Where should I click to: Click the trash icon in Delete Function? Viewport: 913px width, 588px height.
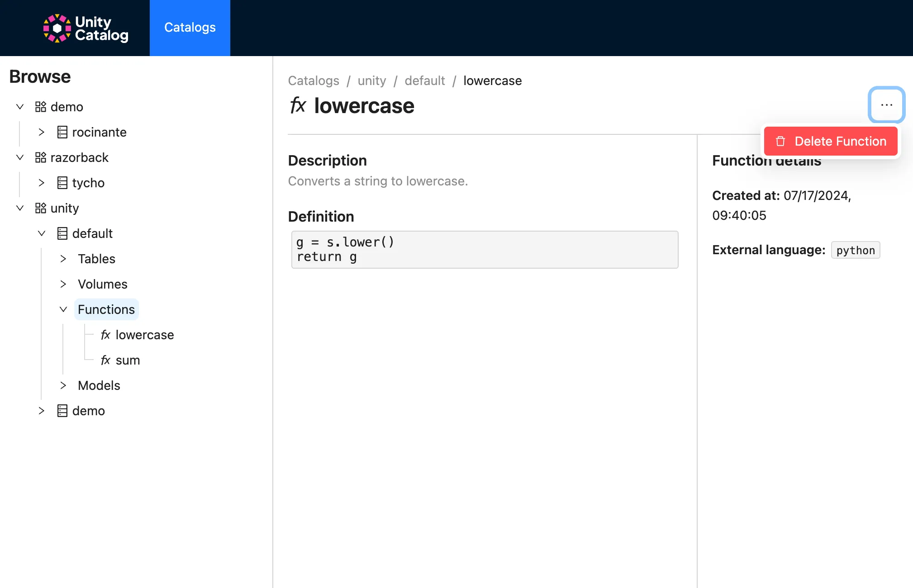(780, 141)
